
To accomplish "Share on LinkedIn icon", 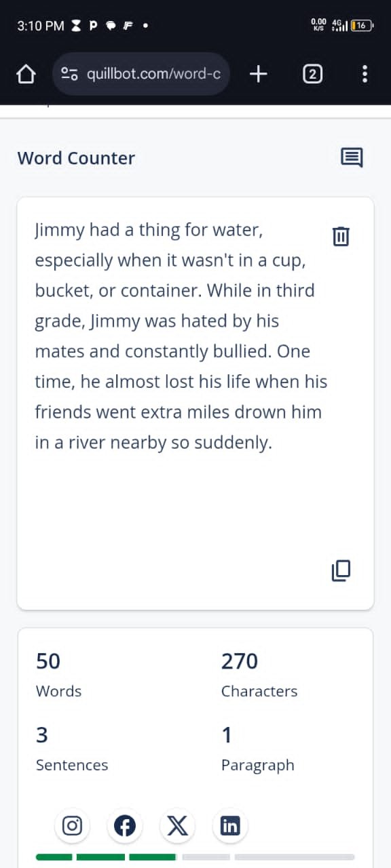I will pos(231,825).
